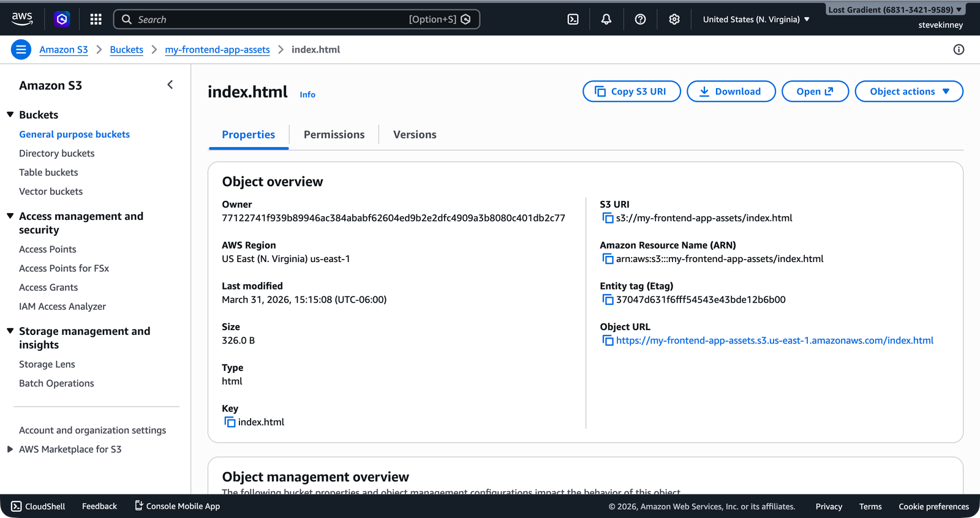The height and width of the screenshot is (518, 980).
Task: Click the size value 326.0 B
Action: coord(238,340)
